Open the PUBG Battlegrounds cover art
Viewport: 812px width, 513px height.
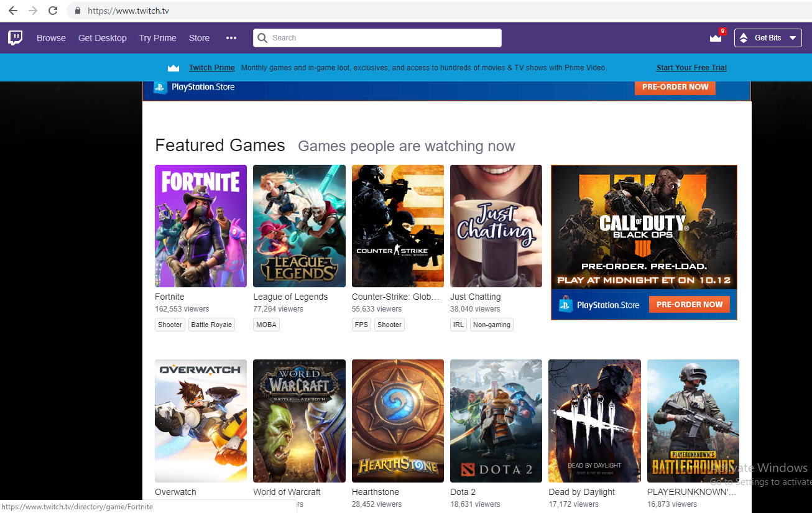pos(693,421)
